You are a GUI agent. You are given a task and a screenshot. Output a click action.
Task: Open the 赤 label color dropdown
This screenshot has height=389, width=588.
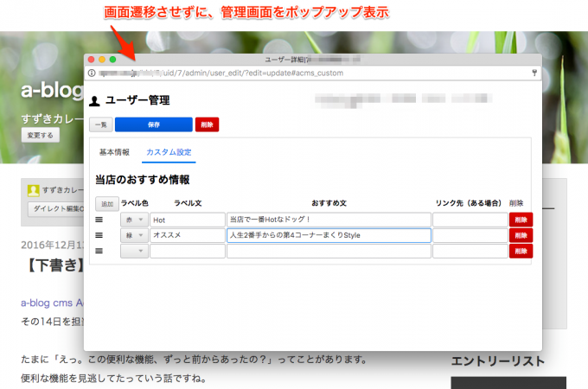click(x=133, y=220)
